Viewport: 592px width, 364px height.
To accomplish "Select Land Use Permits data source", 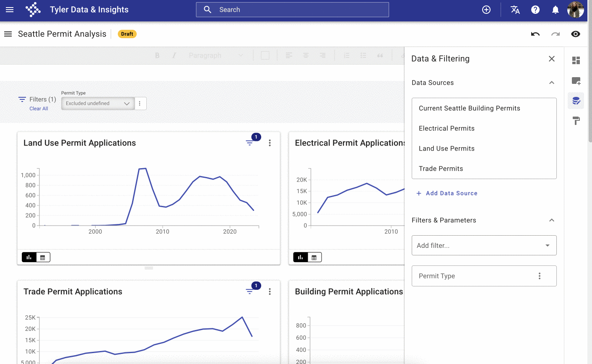I will click(x=484, y=148).
